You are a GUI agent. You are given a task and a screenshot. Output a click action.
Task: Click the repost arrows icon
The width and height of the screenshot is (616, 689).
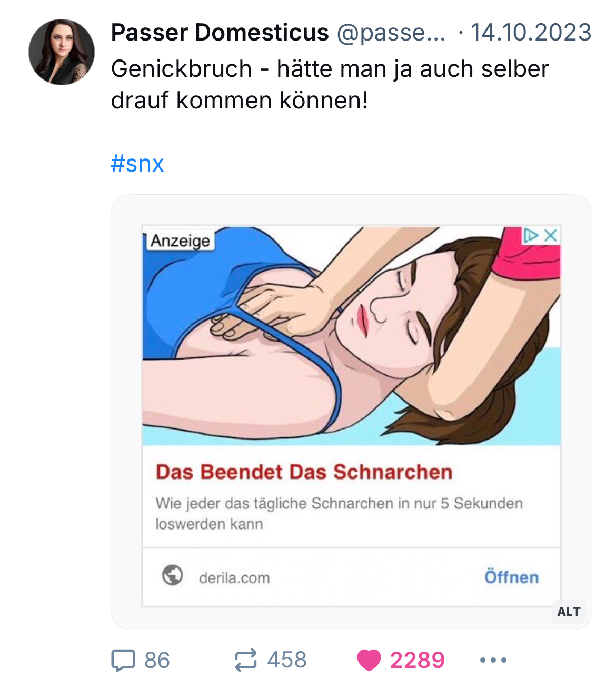click(245, 660)
